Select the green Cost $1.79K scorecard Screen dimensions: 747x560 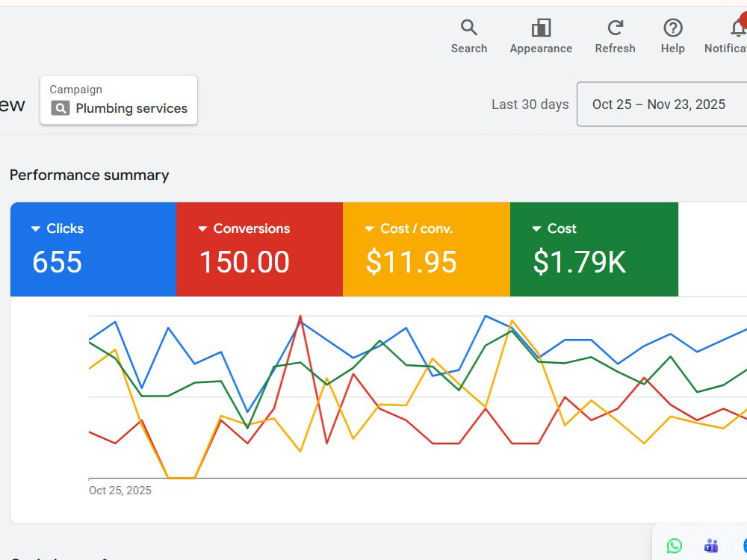coord(594,249)
